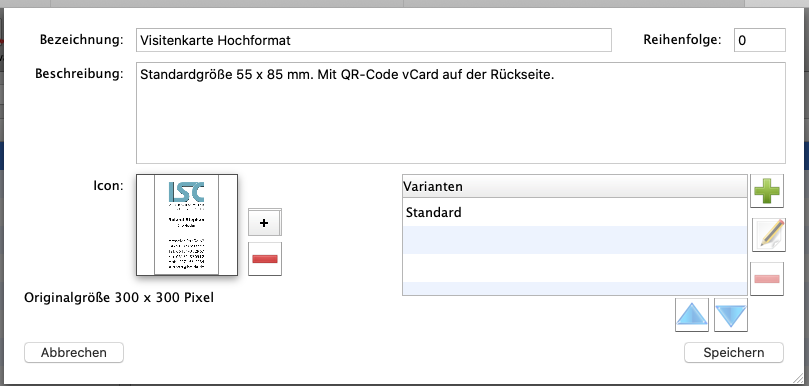Select the Standard variant row
Image resolution: width=809 pixels, height=386 pixels.
pos(575,212)
